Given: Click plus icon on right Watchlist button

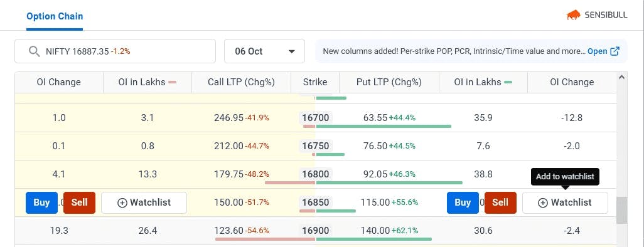Looking at the screenshot, I should point(543,202).
